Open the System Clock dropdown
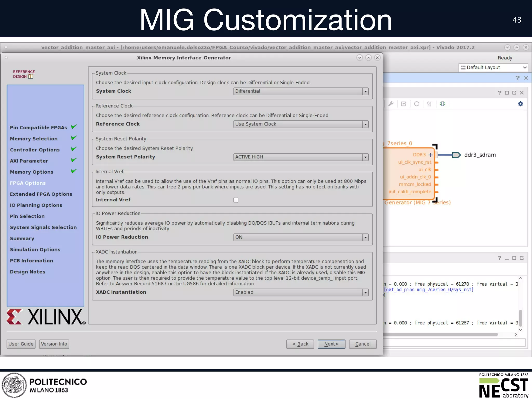The image size is (532, 399). tap(301, 91)
